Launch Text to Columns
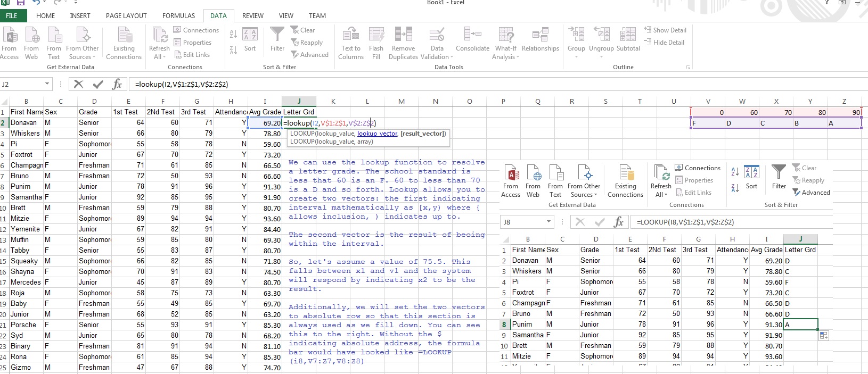 point(351,43)
